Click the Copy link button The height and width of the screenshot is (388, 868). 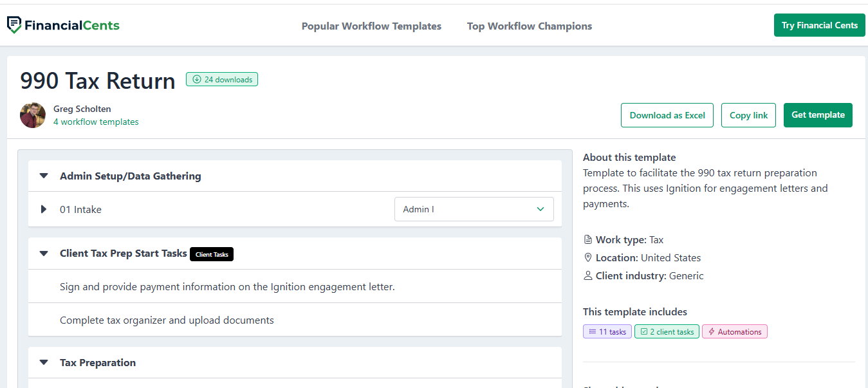[x=748, y=115]
